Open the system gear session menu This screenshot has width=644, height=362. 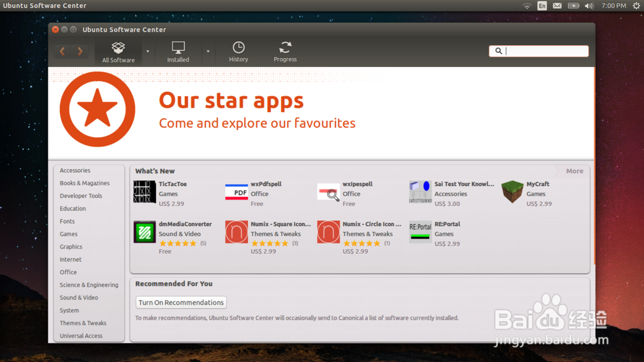(636, 6)
